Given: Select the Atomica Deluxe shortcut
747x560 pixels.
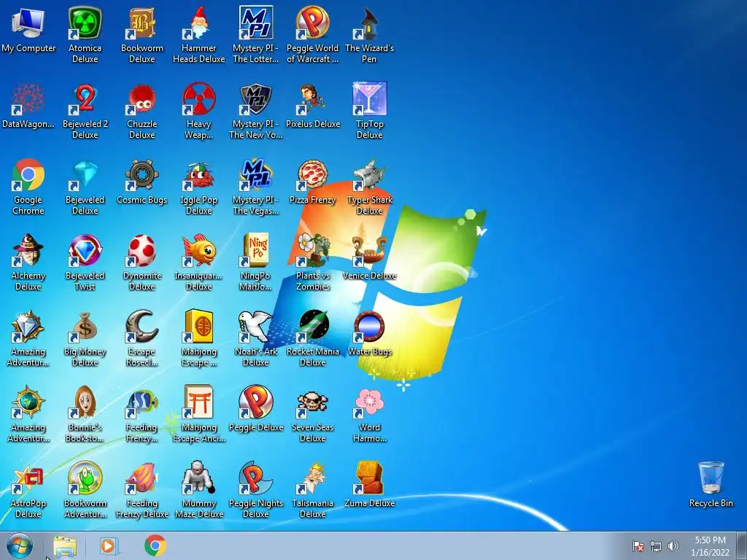Looking at the screenshot, I should tap(85, 23).
